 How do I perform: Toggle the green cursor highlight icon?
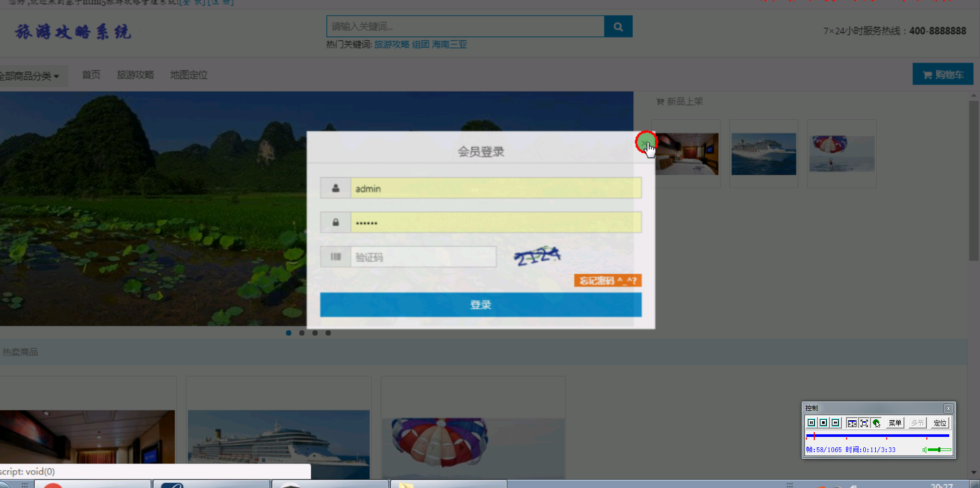(x=876, y=423)
